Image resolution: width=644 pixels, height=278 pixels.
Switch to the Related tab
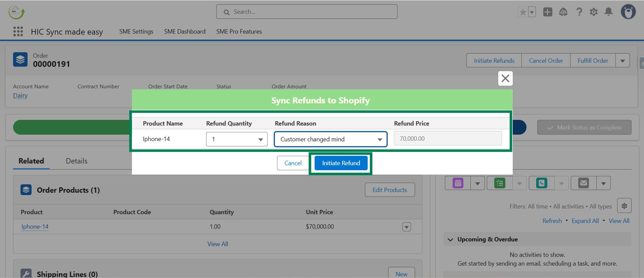pyautogui.click(x=31, y=161)
